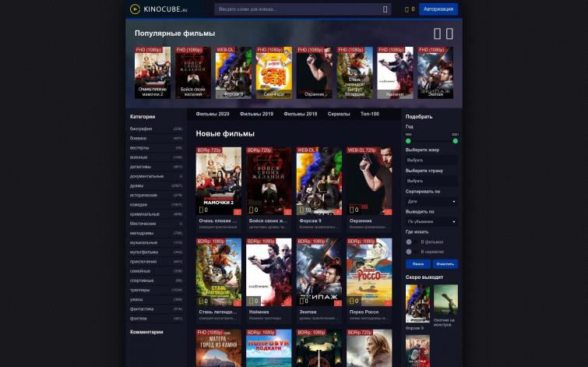Switch to the Фильмы 2020 tab
588x367 pixels.
[x=213, y=114]
